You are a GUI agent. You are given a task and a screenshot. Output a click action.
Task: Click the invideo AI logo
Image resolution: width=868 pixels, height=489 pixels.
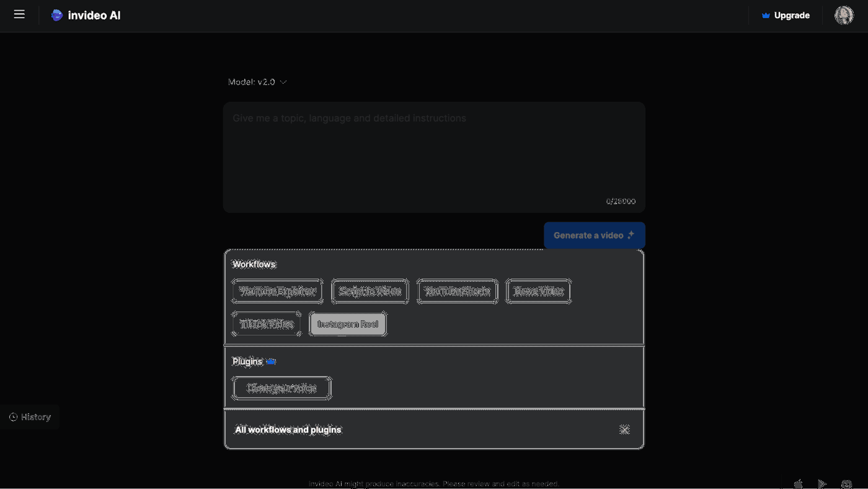click(x=86, y=16)
